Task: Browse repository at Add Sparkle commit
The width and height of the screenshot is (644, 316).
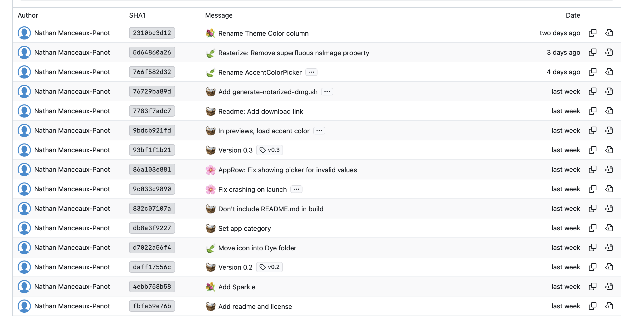Action: click(609, 286)
